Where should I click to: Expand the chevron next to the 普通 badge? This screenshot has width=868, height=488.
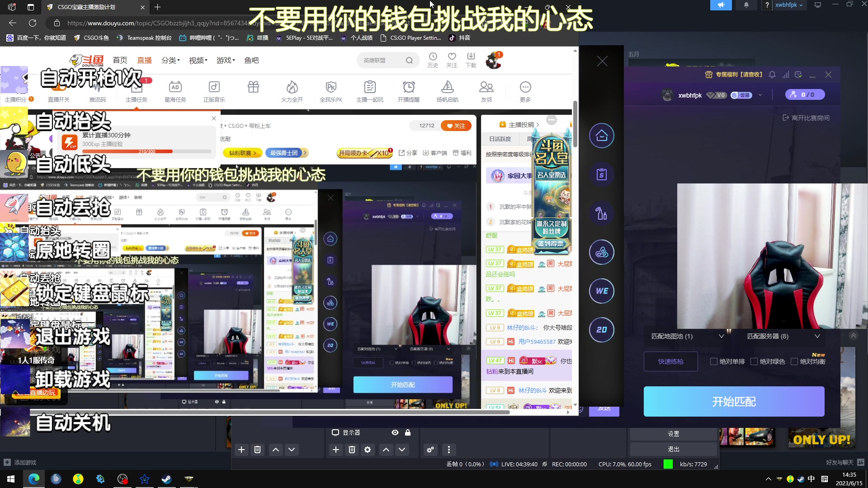pyautogui.click(x=760, y=95)
